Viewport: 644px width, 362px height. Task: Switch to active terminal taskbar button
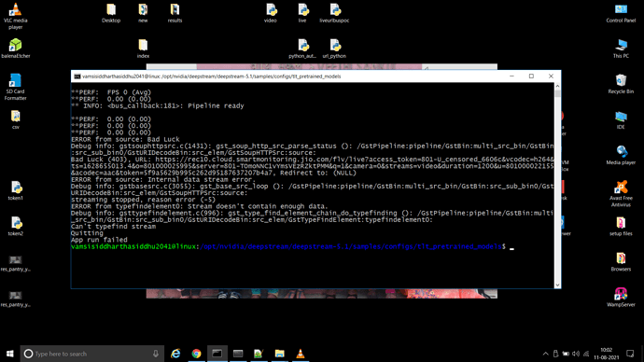217,354
